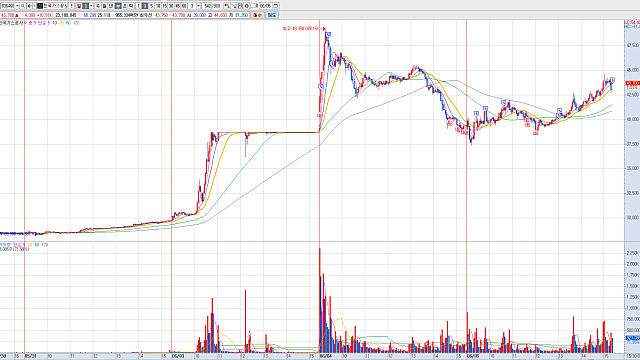Viewport: 640px width, 360px height.
Task: Select the second (초) chart period button
Action: click(125, 6)
